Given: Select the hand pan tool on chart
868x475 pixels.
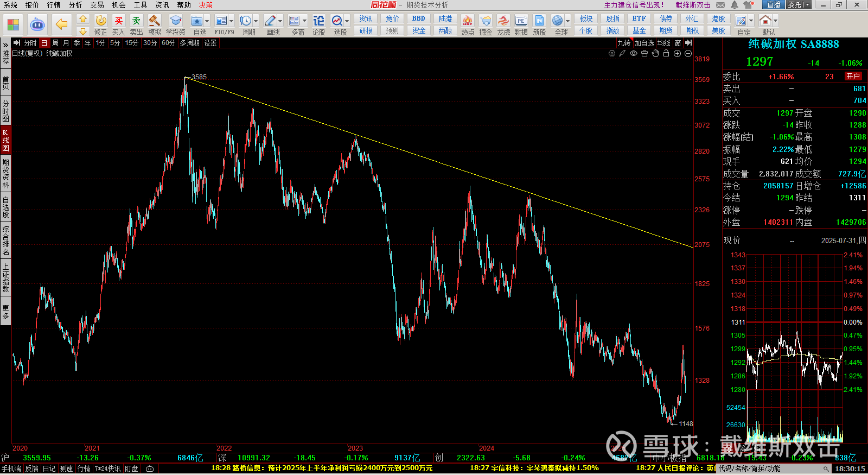Looking at the screenshot, I should tap(655, 53).
